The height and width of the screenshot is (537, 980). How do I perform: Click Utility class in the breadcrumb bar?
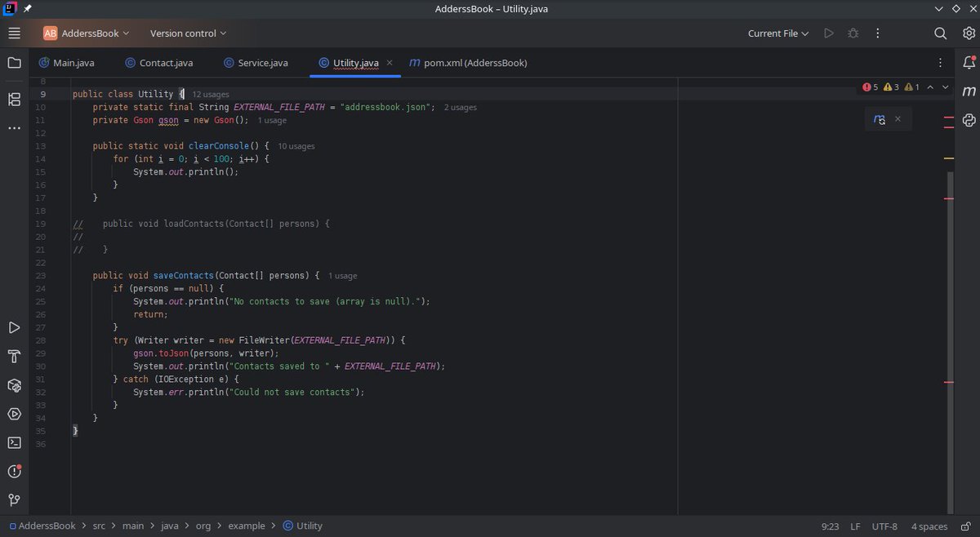(x=302, y=526)
